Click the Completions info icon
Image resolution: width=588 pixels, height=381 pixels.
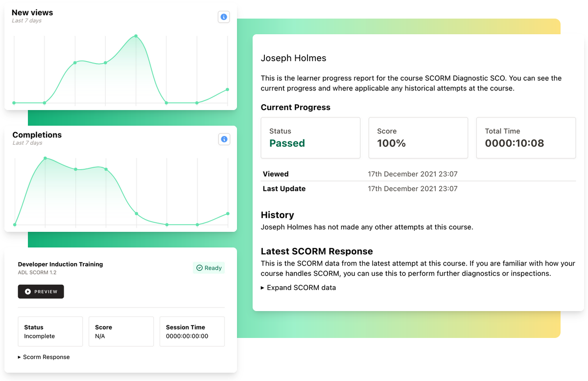[224, 139]
